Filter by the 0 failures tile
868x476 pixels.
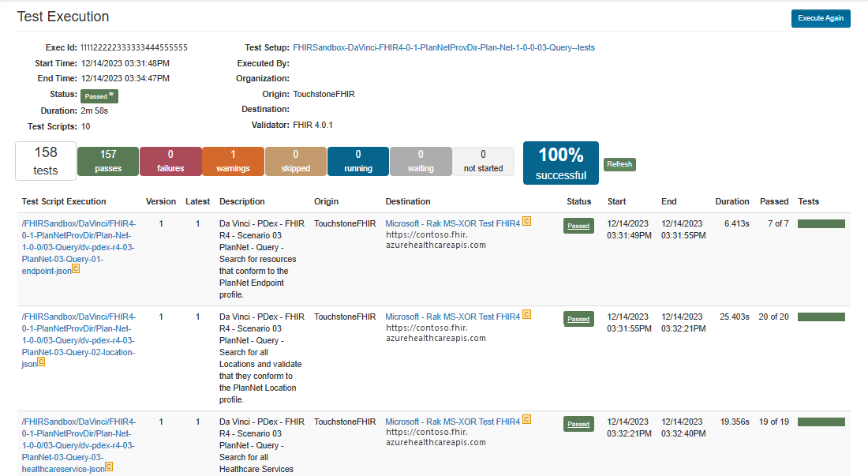[x=170, y=161]
